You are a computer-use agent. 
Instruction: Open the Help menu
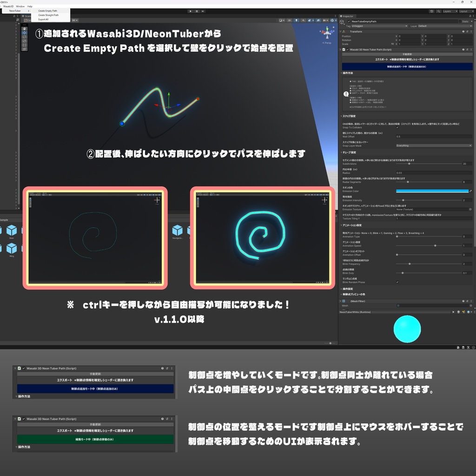(30, 7)
